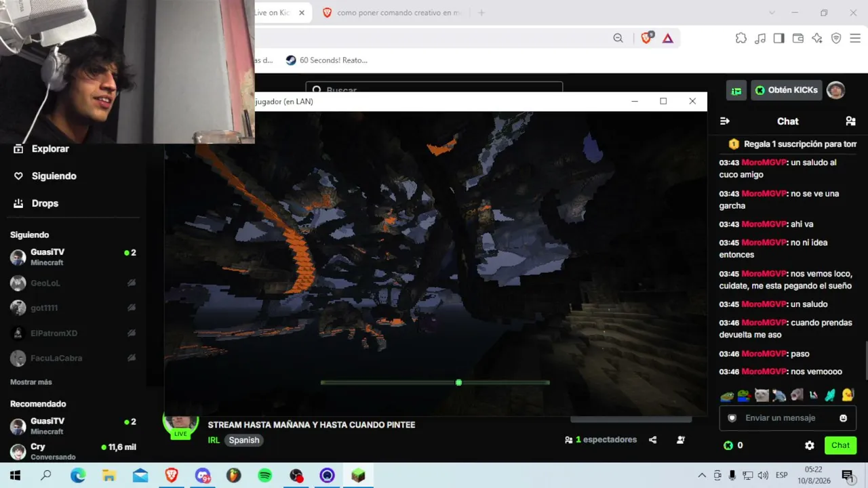Click the 1 espectadores viewer count
The width and height of the screenshot is (868, 488).
601,440
